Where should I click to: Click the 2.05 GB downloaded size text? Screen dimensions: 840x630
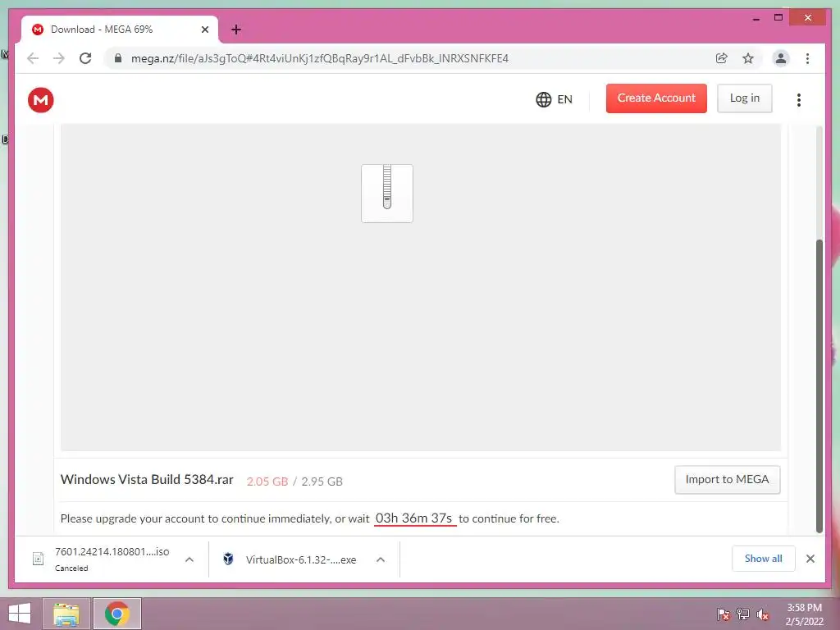pyautogui.click(x=267, y=482)
